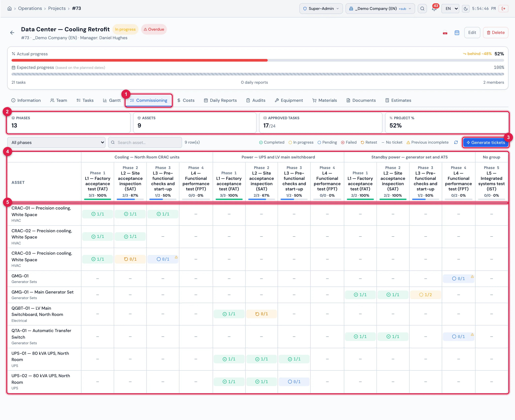515x420 pixels.
Task: Open CRAC-03 retest 0/1 SAT cell
Action: tap(130, 259)
